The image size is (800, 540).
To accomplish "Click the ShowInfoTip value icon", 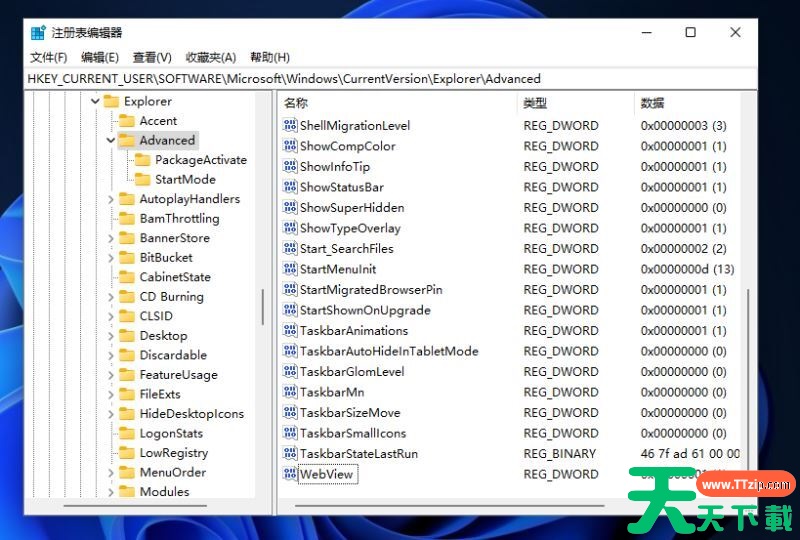I will (x=290, y=166).
